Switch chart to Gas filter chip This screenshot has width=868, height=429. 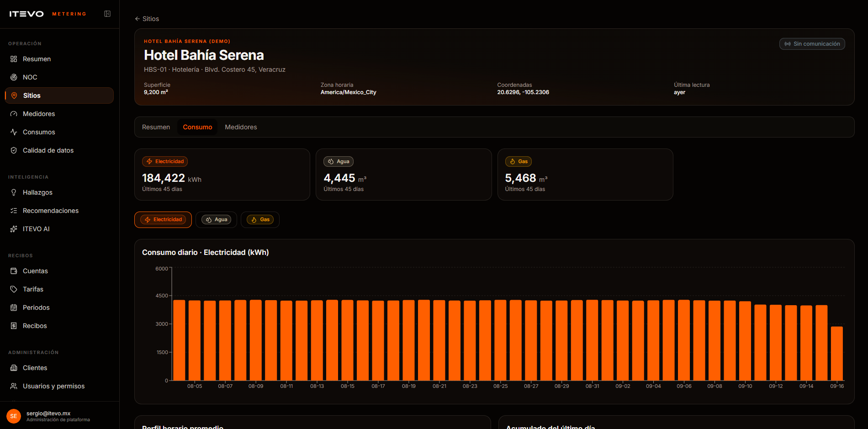(260, 220)
